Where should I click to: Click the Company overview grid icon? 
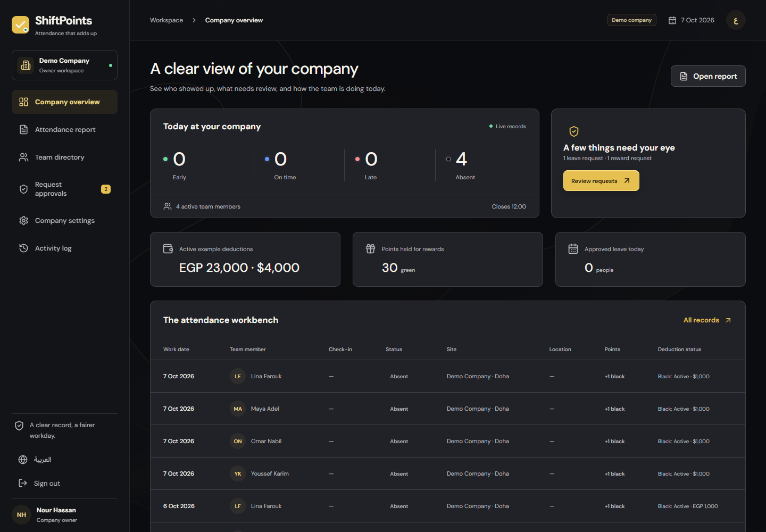[x=23, y=102]
